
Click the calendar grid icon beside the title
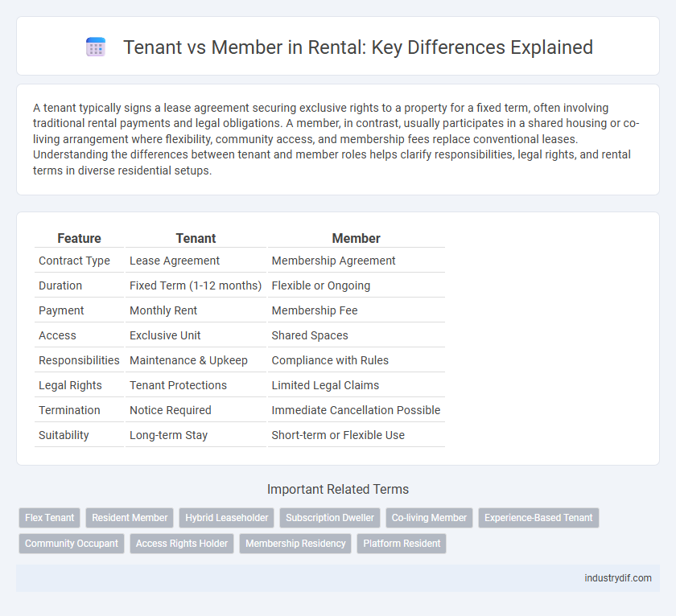[96, 47]
